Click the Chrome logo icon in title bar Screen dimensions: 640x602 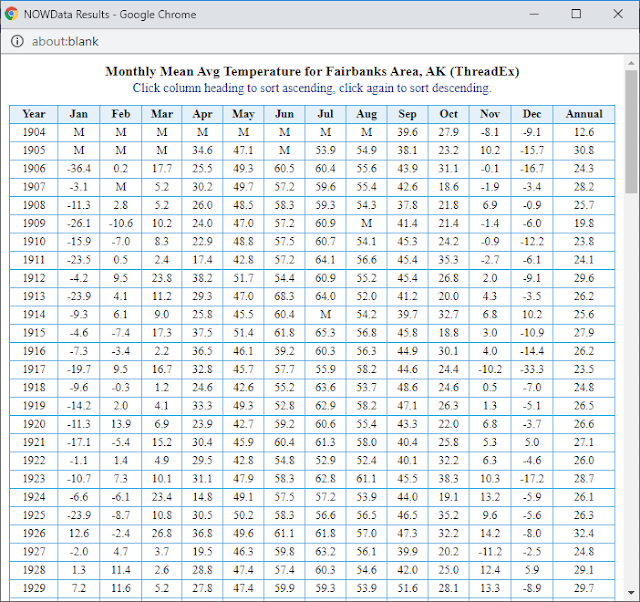click(11, 14)
